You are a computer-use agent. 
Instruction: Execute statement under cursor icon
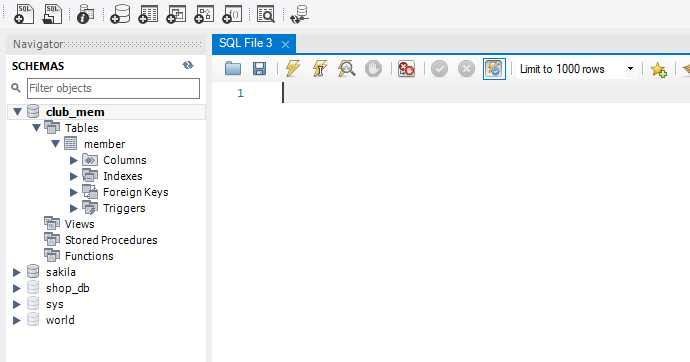320,69
